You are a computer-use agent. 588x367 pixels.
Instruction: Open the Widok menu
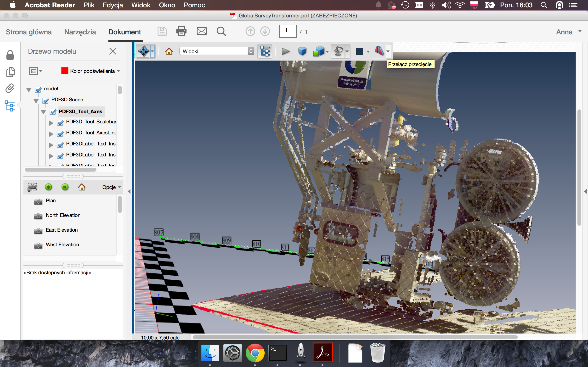pos(141,5)
